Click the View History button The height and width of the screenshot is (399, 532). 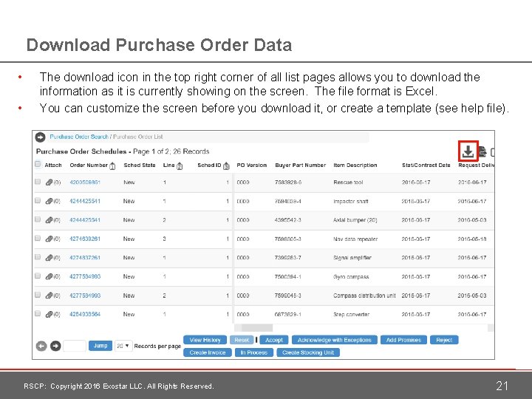click(x=205, y=340)
